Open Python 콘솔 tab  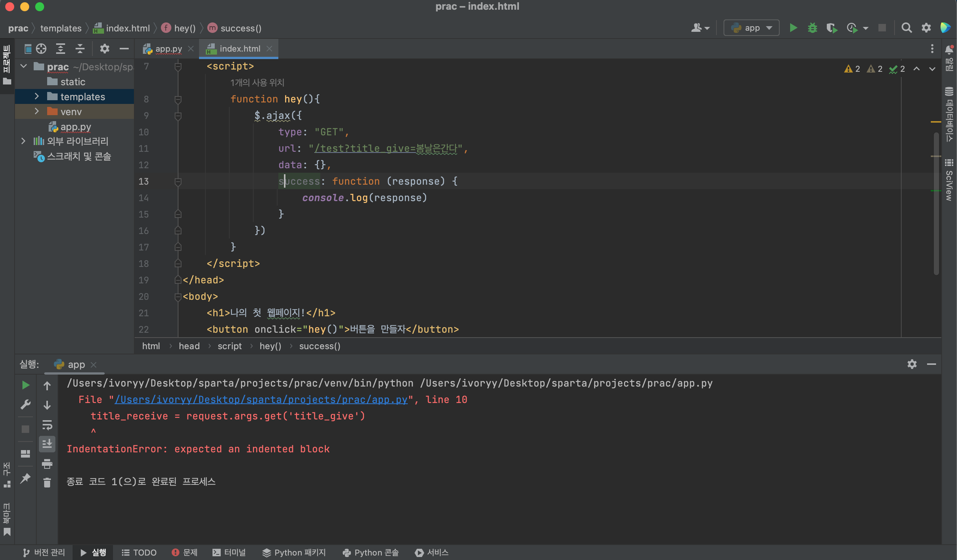(x=370, y=553)
